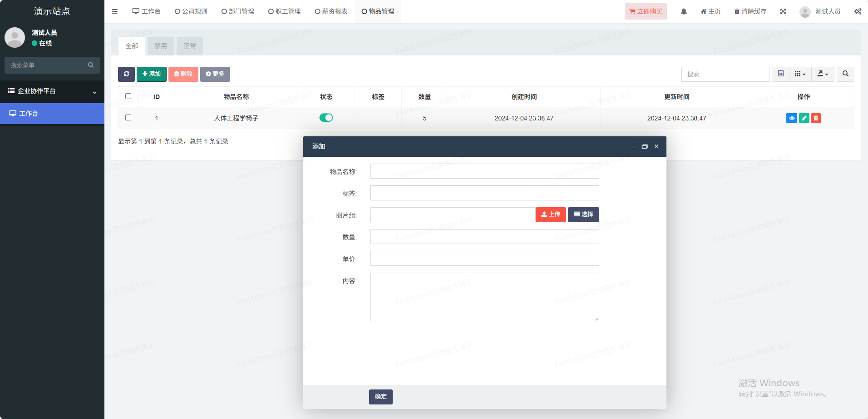
Task: Open the 薪资报表 top tab
Action: tap(331, 11)
